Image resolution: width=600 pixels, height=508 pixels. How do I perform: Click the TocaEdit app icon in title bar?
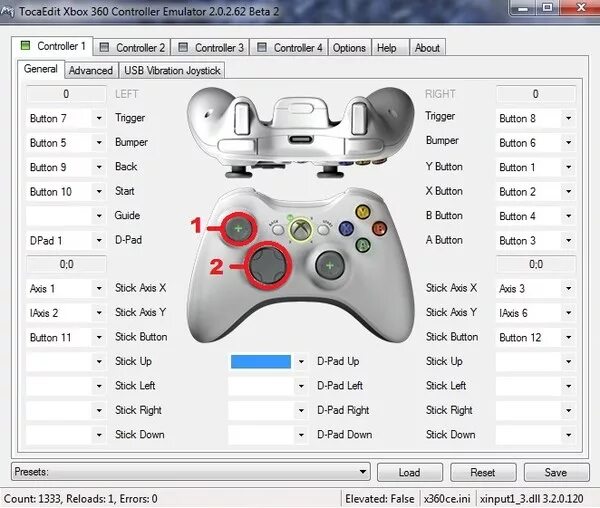[8, 11]
